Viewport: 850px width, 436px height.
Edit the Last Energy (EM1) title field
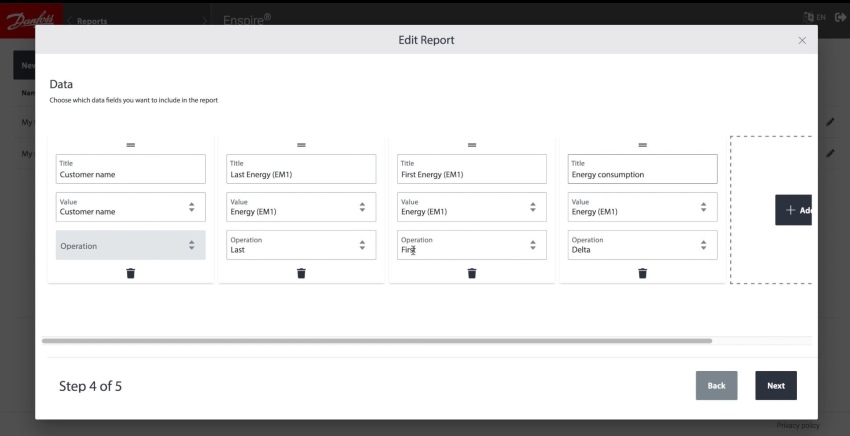pos(301,169)
